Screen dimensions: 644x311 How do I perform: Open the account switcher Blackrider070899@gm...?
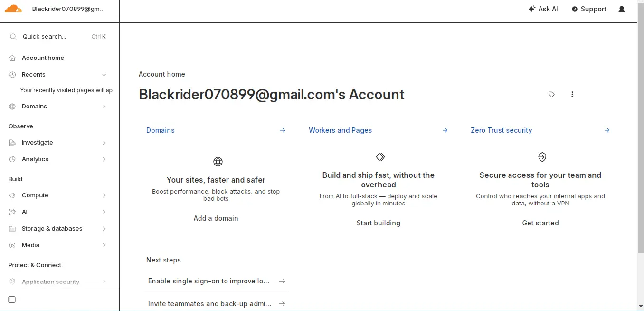[68, 9]
